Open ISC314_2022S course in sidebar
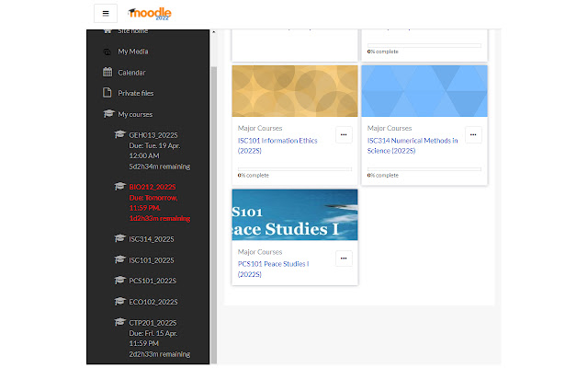Image resolution: width=588 pixels, height=368 pixels. click(152, 239)
